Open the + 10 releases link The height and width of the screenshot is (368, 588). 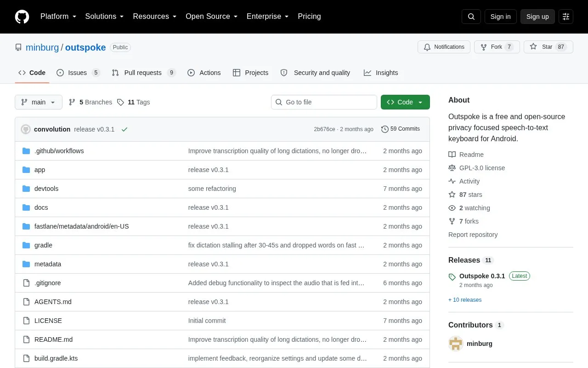click(x=465, y=300)
